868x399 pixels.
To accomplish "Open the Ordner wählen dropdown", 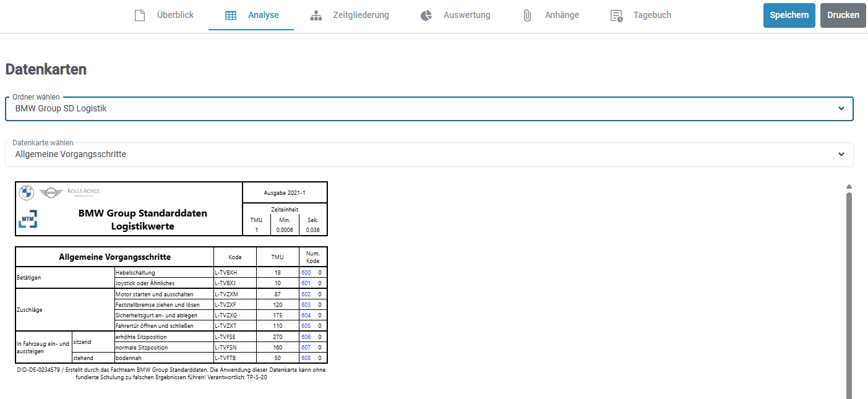I will (x=428, y=109).
